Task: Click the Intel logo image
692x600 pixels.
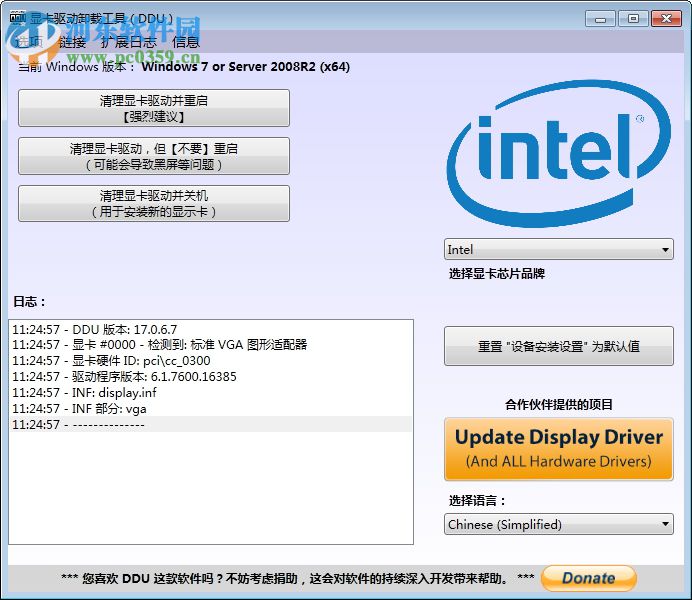Action: click(x=559, y=153)
